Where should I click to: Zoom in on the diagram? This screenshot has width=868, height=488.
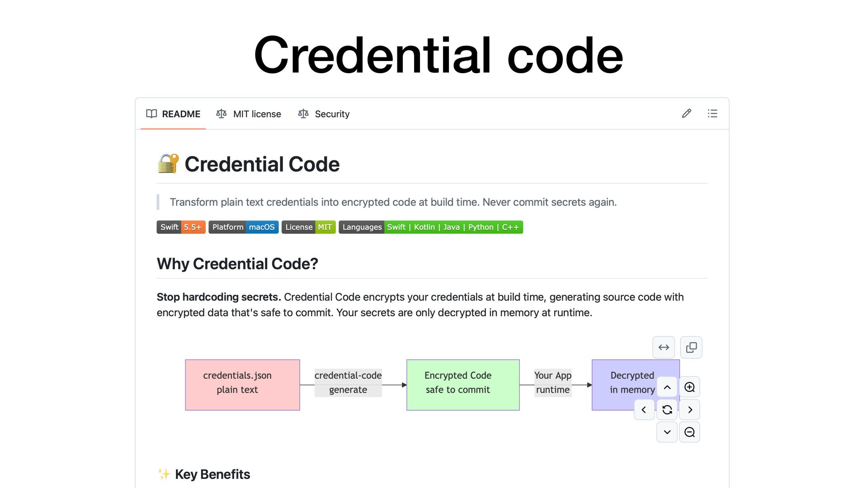pos(689,387)
